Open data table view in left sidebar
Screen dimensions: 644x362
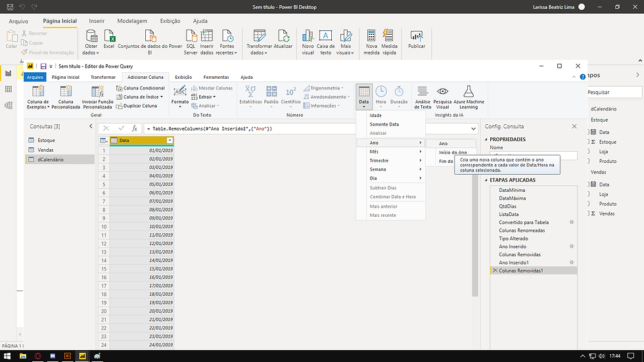pos(8,89)
